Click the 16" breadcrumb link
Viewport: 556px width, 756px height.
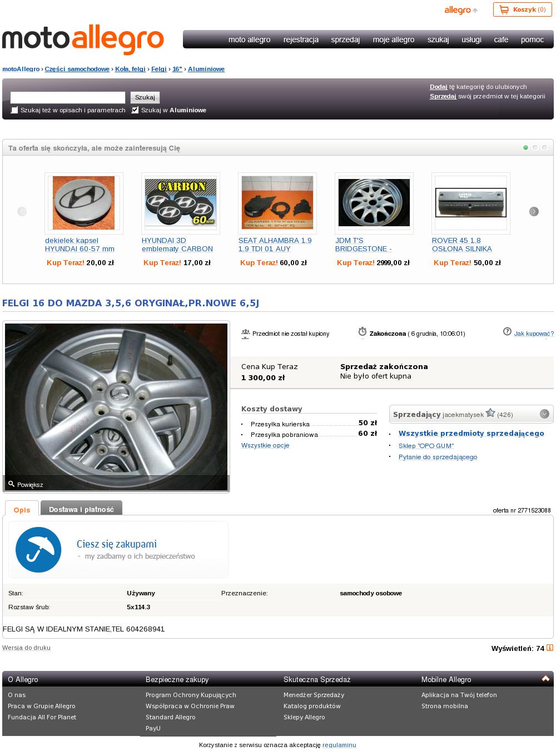tap(177, 69)
